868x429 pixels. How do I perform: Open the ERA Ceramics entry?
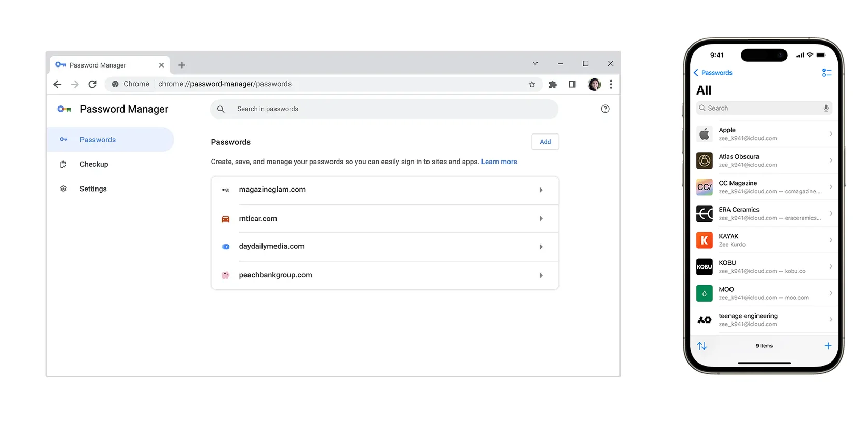(764, 213)
